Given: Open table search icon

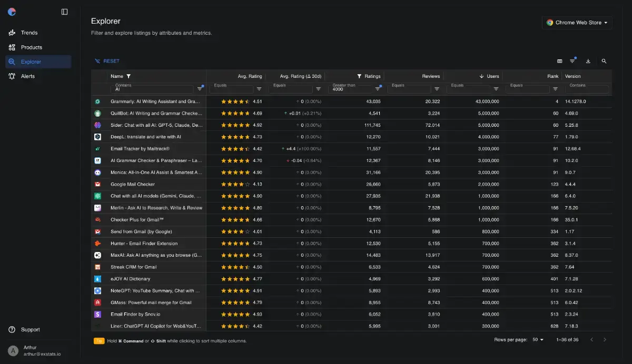Looking at the screenshot, I should click(x=604, y=61).
